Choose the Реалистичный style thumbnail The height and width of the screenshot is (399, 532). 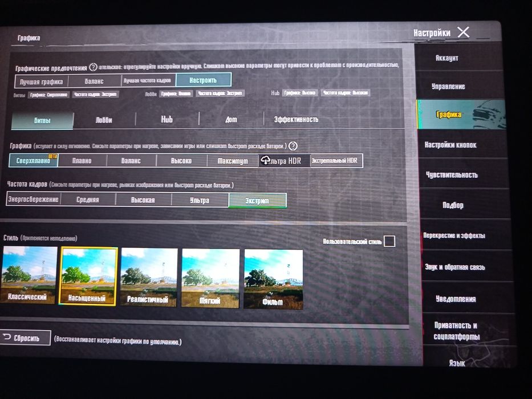coord(149,277)
